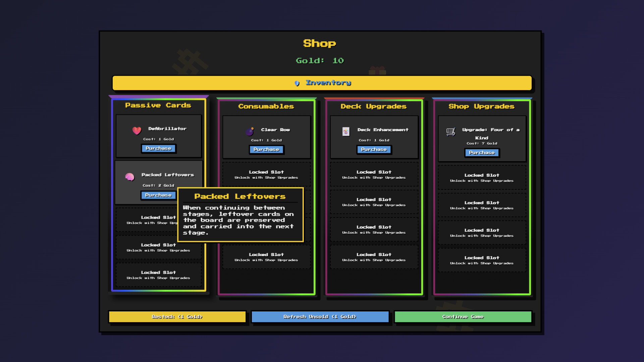
Task: Open the Inventory
Action: (322, 83)
